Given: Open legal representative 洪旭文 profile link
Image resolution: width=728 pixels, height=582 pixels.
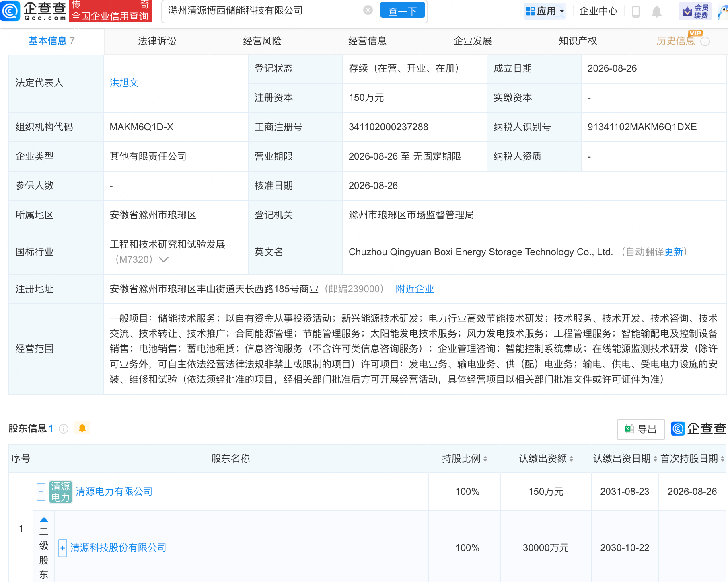Looking at the screenshot, I should 124,83.
